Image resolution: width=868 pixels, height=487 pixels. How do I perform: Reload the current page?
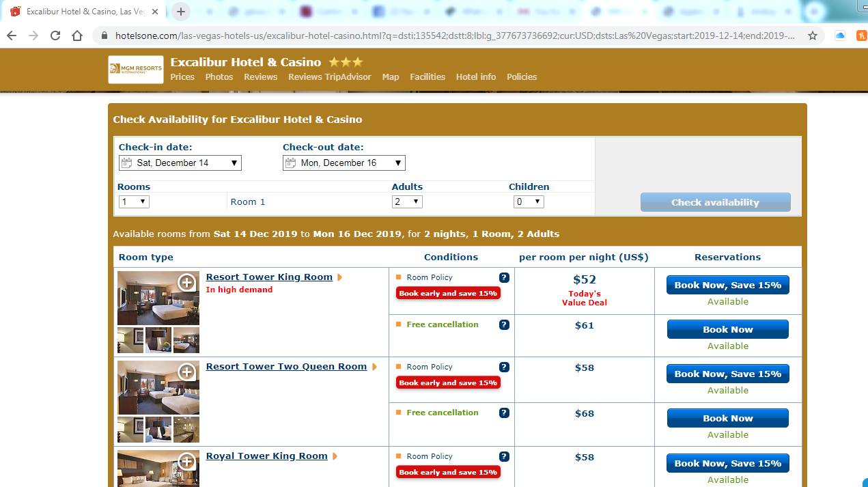[x=55, y=36]
